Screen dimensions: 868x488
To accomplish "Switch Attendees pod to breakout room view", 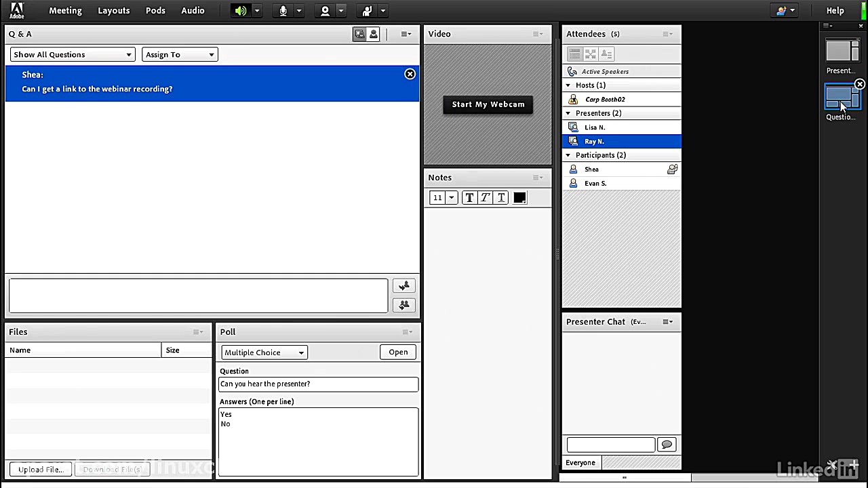I will 591,54.
